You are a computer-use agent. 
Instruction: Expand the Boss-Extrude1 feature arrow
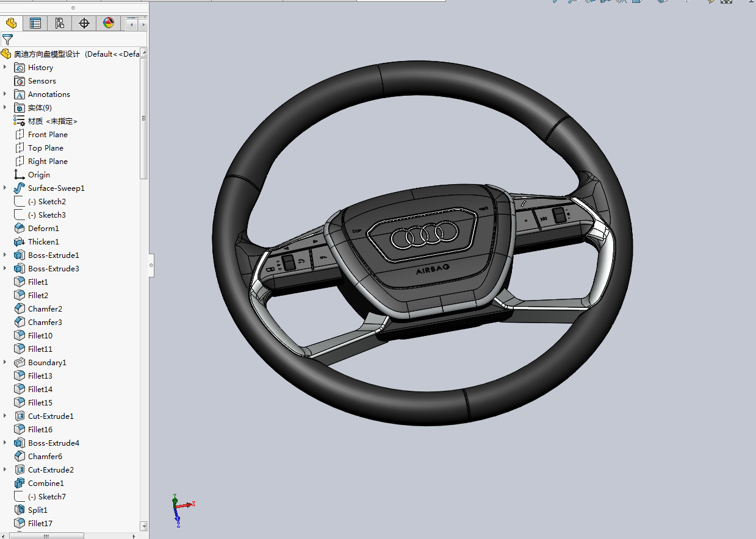pos(5,255)
